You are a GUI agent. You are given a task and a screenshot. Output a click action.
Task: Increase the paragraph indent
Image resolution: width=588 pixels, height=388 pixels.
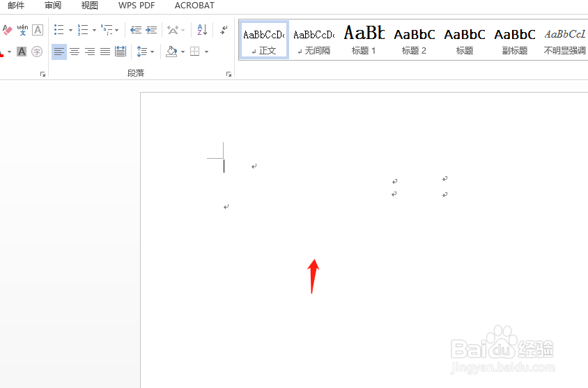(151, 30)
